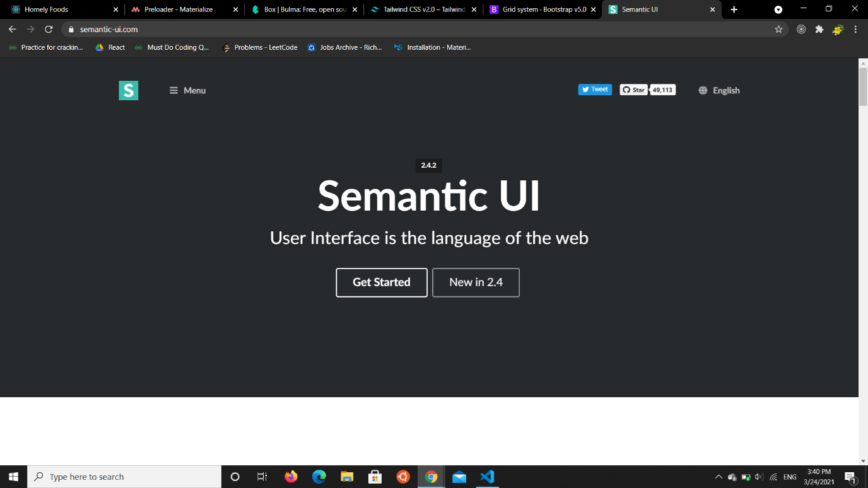
Task: Open a new tab with the plus button
Action: click(734, 9)
